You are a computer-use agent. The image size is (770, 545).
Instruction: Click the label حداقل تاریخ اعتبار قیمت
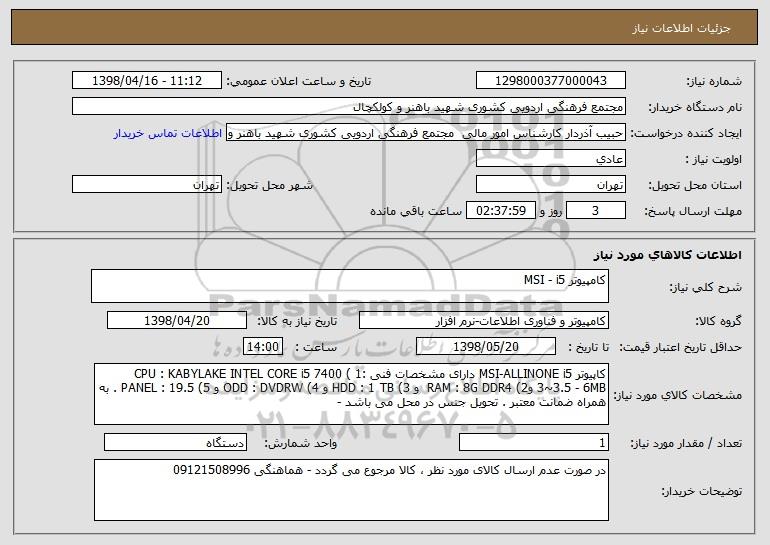pyautogui.click(x=680, y=347)
